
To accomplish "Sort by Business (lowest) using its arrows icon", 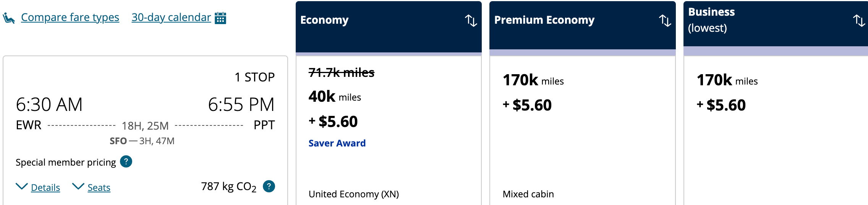I will pos(859,20).
